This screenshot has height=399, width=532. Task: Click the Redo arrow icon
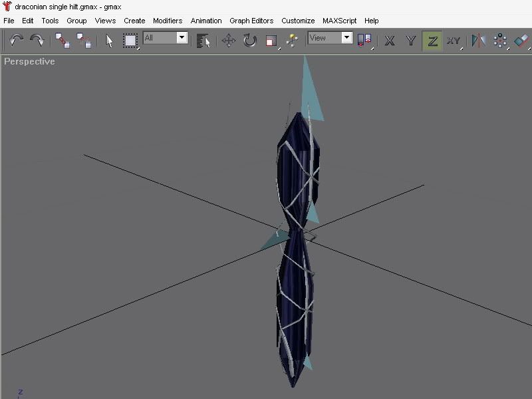(x=37, y=41)
